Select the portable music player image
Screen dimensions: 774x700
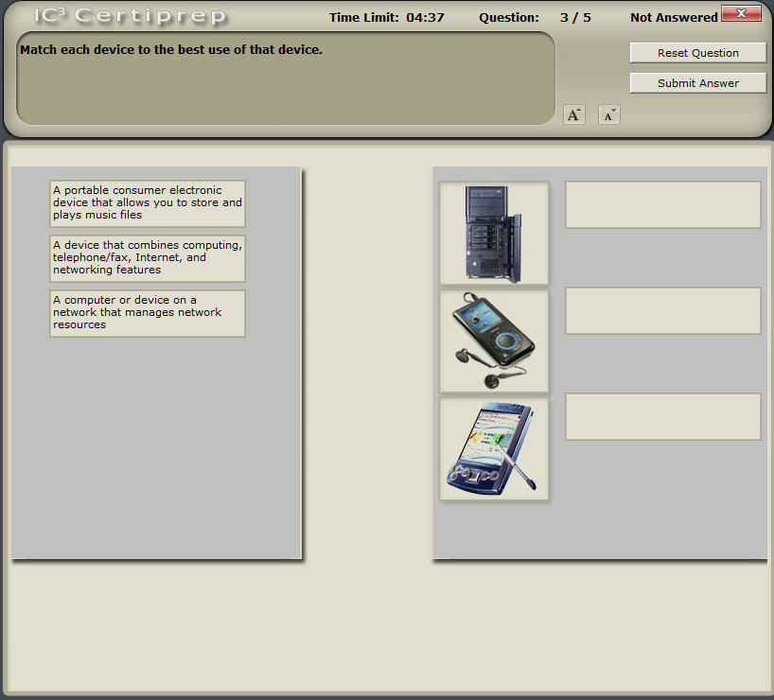click(493, 339)
